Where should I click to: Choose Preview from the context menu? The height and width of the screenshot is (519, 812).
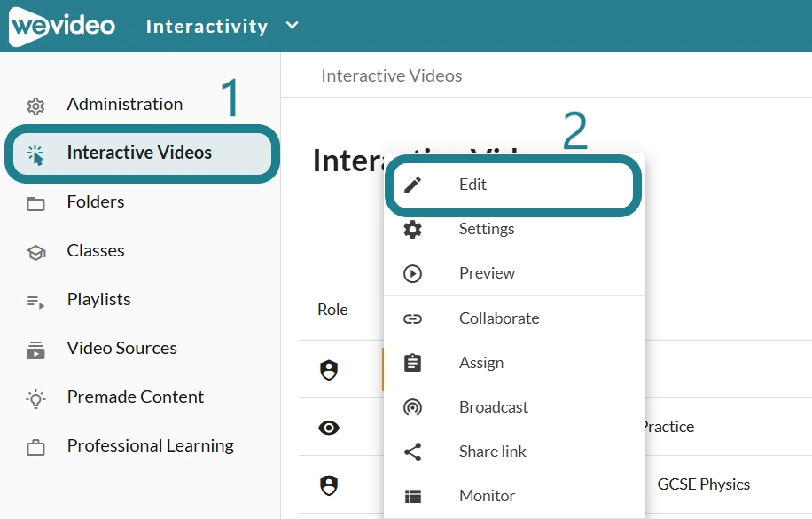[515, 273]
